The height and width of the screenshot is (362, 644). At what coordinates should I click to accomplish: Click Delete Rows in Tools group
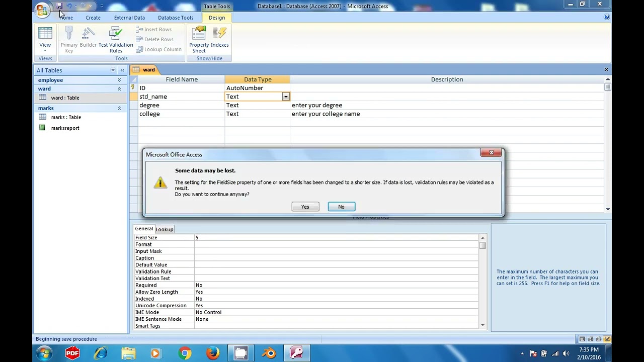coord(154,39)
